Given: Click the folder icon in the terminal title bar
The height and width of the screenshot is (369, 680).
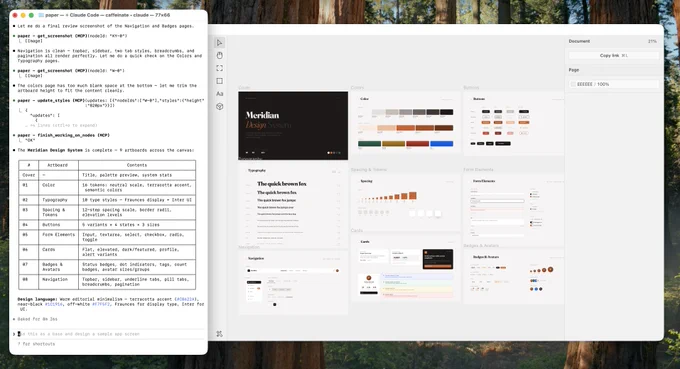Looking at the screenshot, I should pos(41,15).
